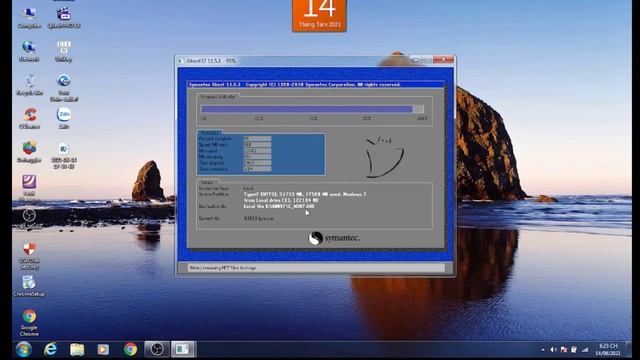
Task: Open the taskbar clock and date
Action: (608, 349)
